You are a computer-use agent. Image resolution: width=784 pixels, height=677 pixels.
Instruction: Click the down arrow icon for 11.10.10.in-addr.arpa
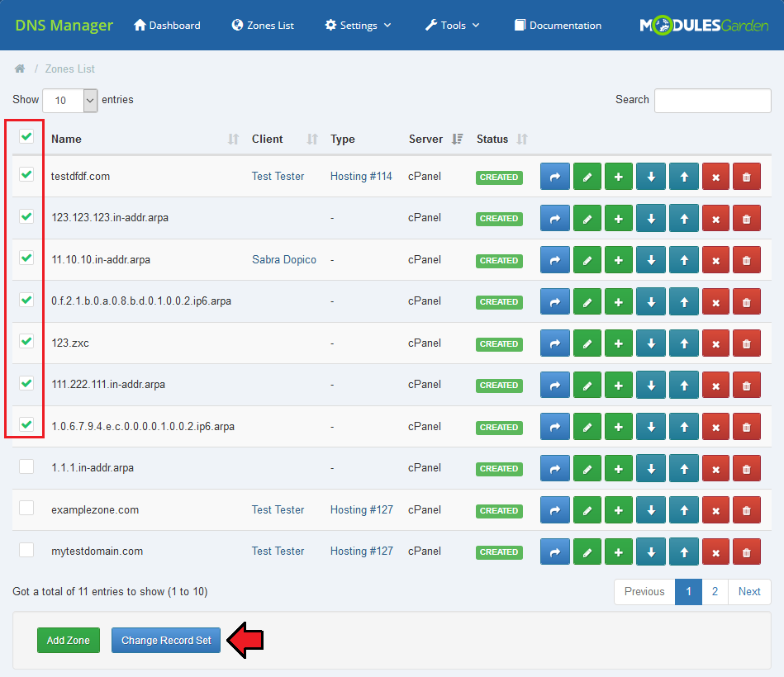pos(651,260)
